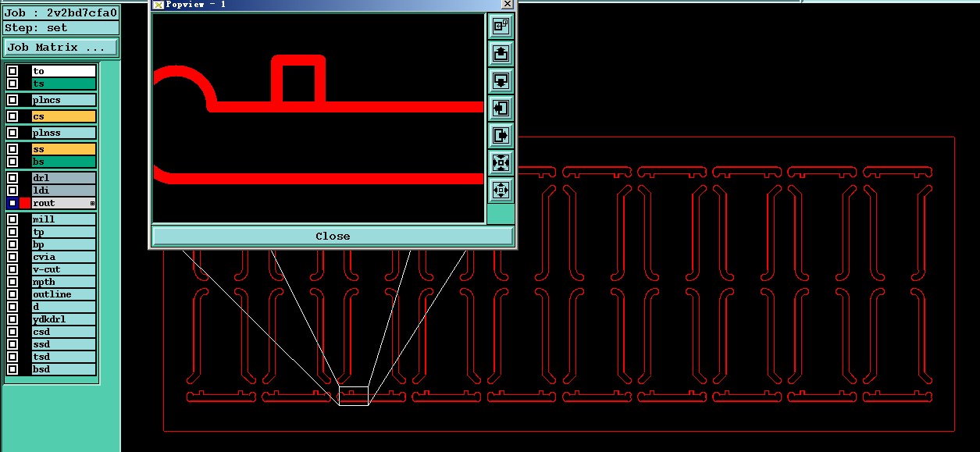
Task: Click the red color swatch beside rout
Action: [25, 203]
